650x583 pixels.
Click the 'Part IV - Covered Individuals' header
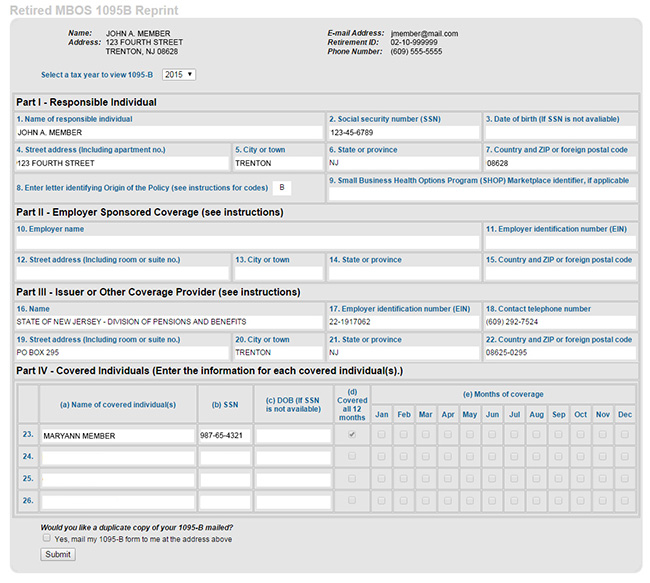(209, 371)
